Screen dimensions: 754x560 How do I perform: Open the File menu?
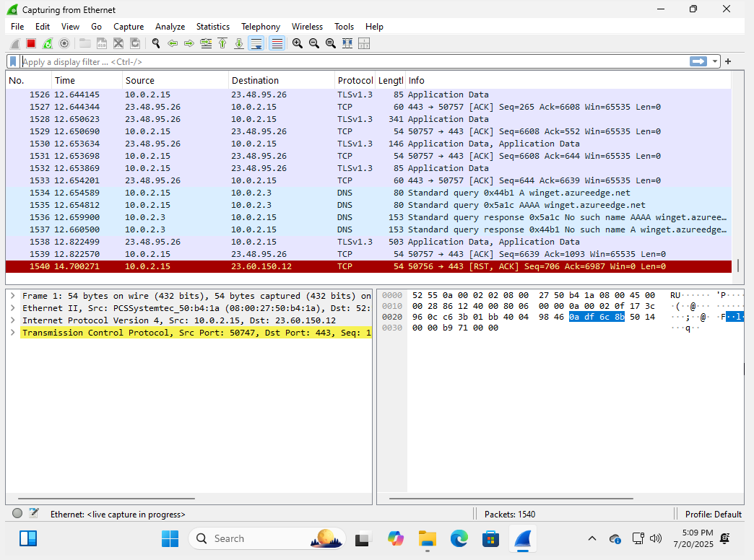pyautogui.click(x=17, y=27)
